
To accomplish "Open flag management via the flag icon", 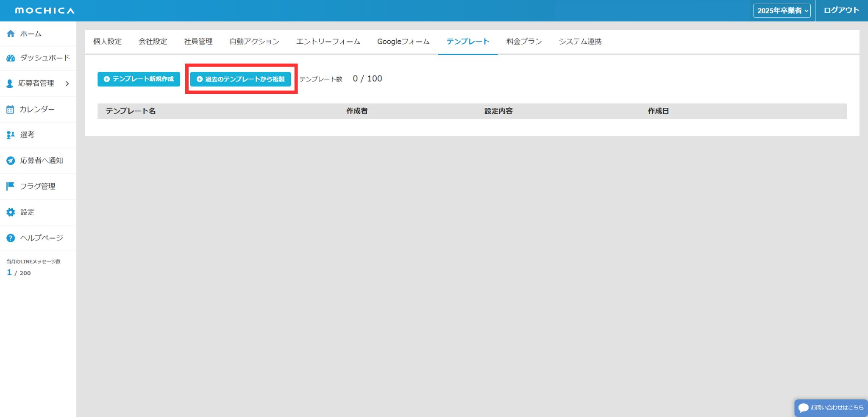I will coord(11,186).
